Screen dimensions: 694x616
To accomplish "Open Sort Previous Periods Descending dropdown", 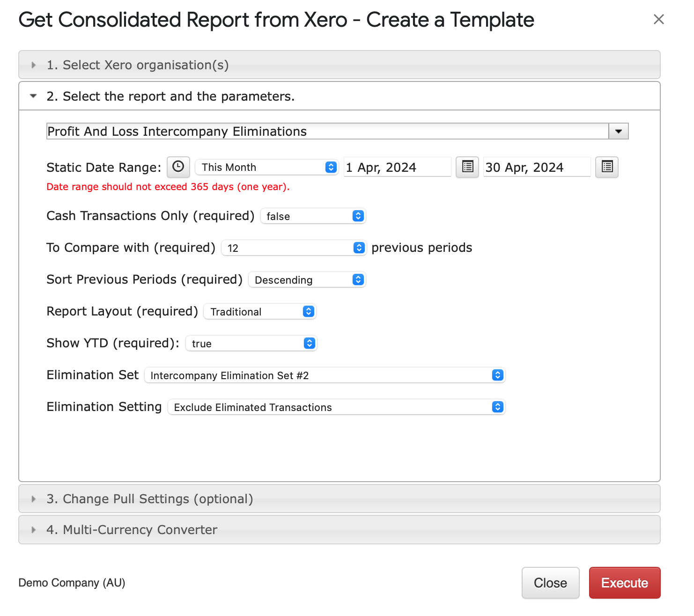I will [307, 280].
